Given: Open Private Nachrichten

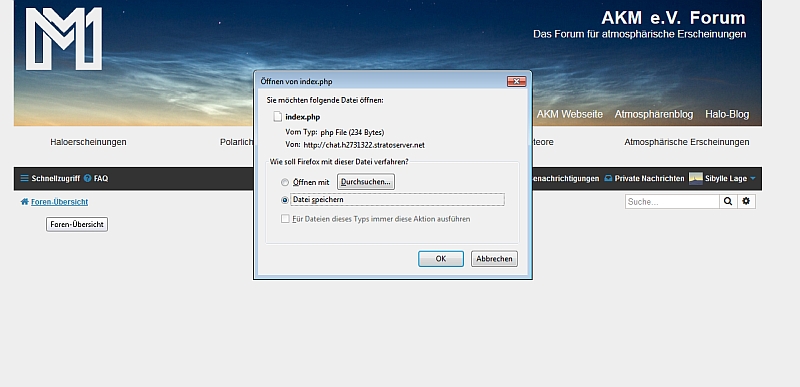Looking at the screenshot, I should [649, 178].
